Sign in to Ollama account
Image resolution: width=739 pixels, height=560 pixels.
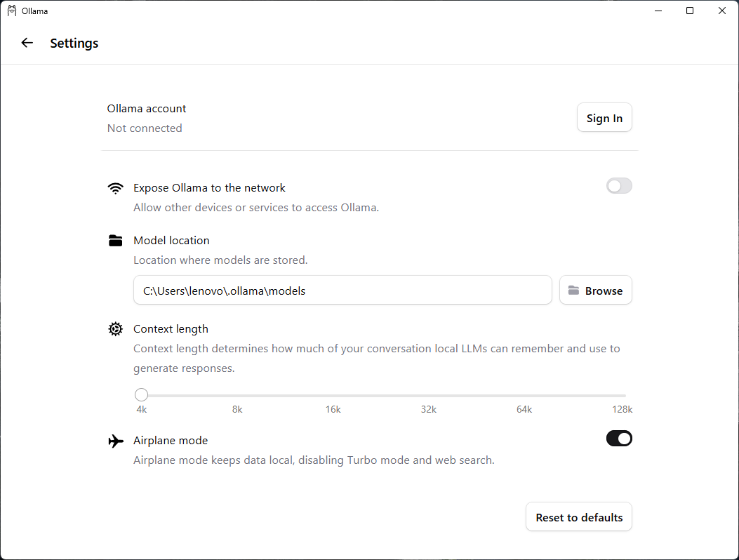click(x=604, y=118)
